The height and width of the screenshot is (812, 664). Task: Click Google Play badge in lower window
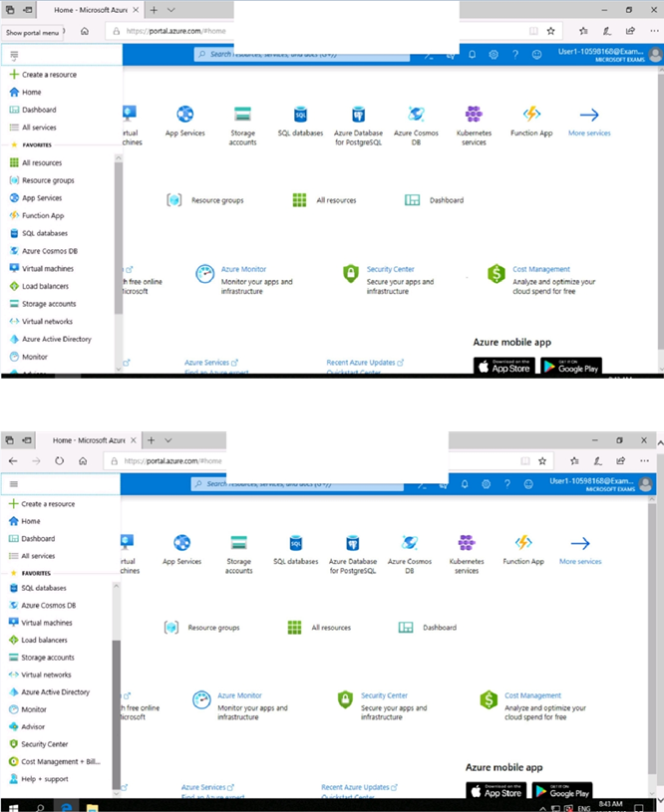coord(562,792)
